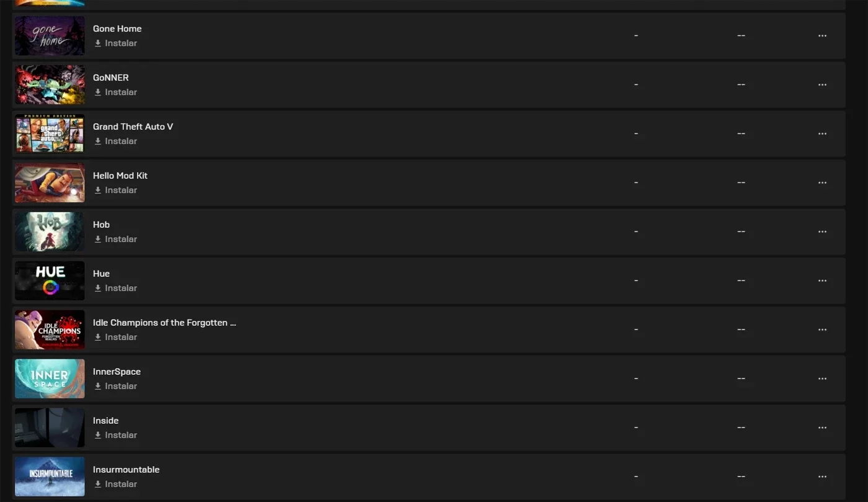Click Instalar under Gone Home
The width and height of the screenshot is (868, 502).
point(115,43)
